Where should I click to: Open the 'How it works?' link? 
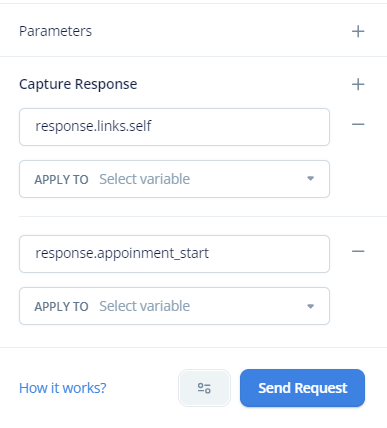(x=63, y=388)
